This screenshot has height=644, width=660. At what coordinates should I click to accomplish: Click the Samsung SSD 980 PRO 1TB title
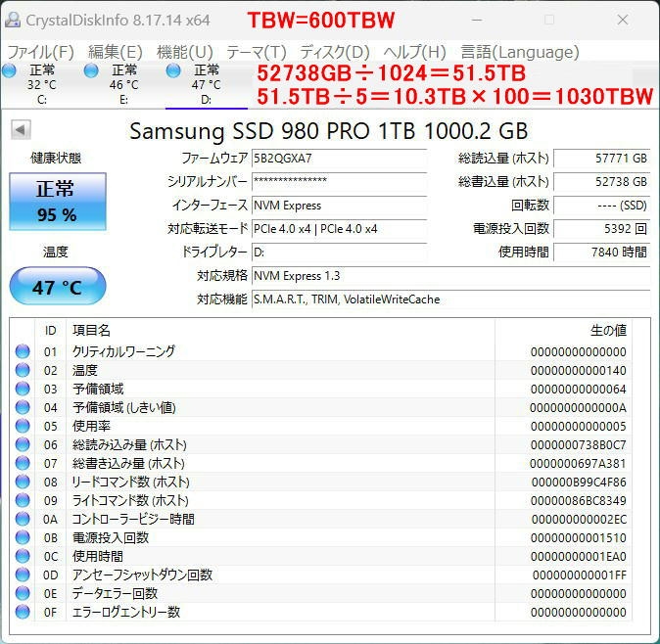pyautogui.click(x=328, y=131)
